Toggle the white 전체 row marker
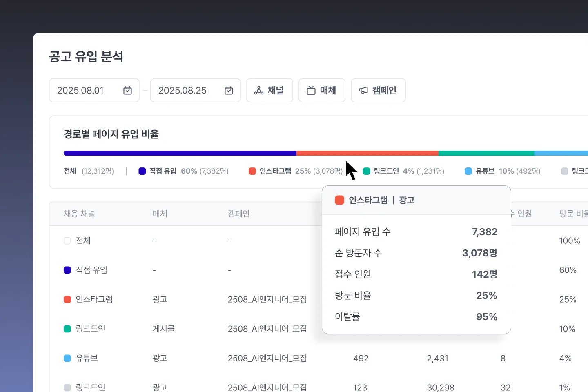This screenshot has height=392, width=588. (x=67, y=241)
